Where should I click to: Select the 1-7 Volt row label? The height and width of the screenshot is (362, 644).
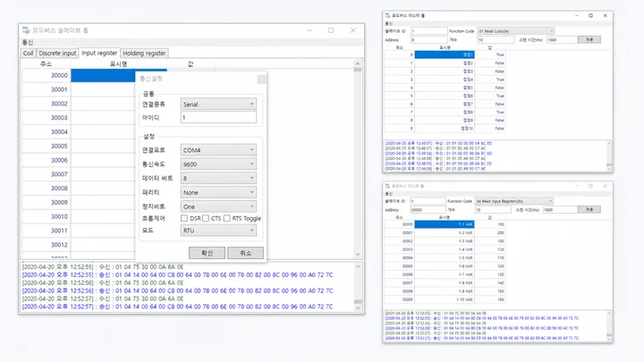(445, 274)
